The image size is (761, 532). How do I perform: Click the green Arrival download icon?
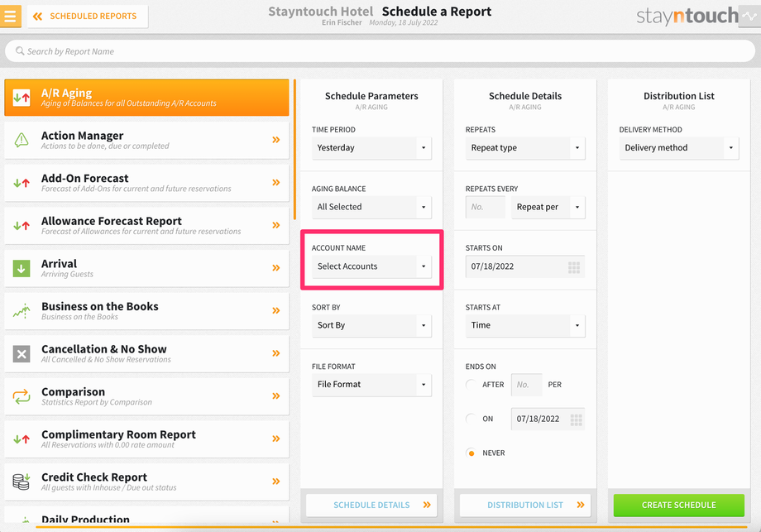(22, 268)
